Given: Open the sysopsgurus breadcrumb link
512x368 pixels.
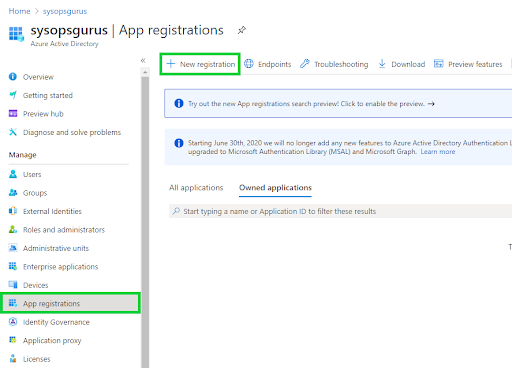Looking at the screenshot, I should pyautogui.click(x=65, y=11).
